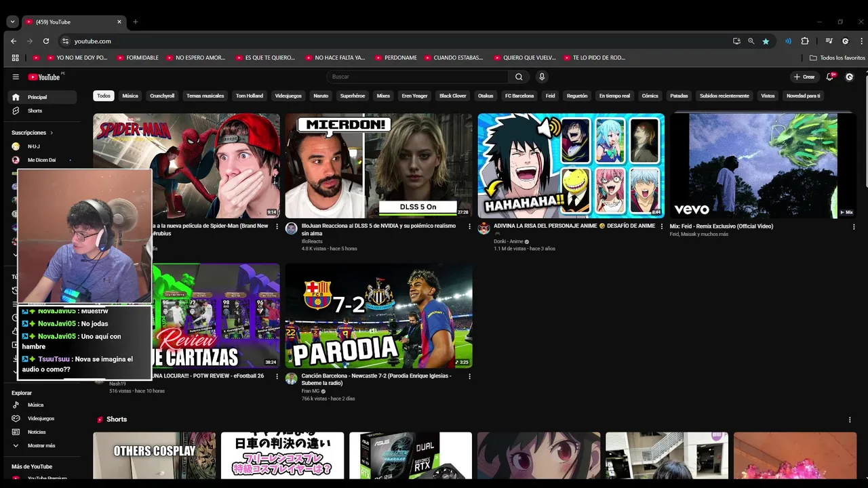
Task: Open a new browser tab
Action: 136,22
